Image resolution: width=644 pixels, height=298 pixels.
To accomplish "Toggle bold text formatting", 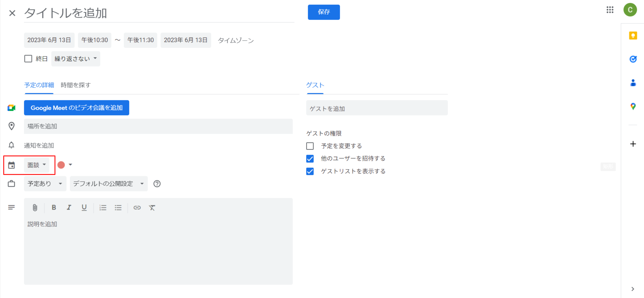I will [x=54, y=208].
